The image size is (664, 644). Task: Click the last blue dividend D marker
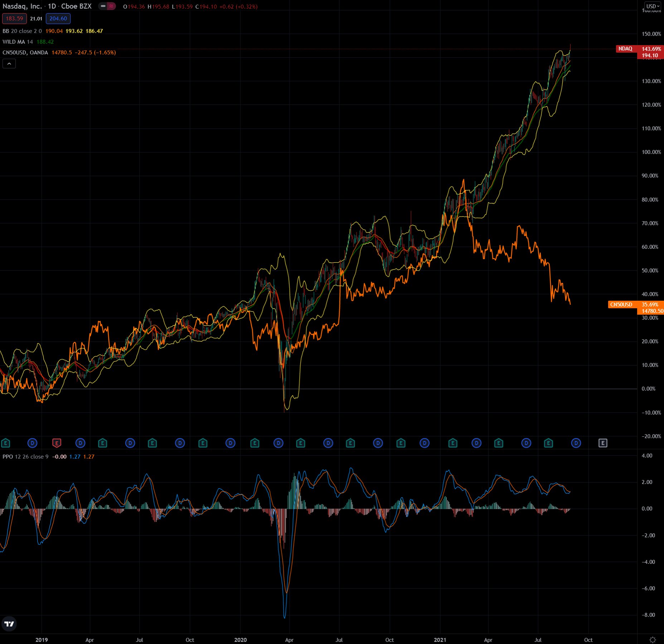(576, 443)
